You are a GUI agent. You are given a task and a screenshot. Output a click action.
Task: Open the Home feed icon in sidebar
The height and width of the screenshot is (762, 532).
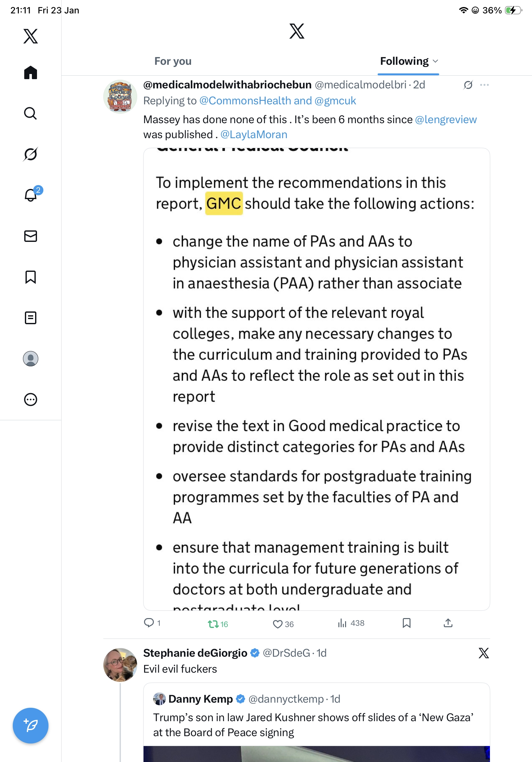click(x=31, y=73)
